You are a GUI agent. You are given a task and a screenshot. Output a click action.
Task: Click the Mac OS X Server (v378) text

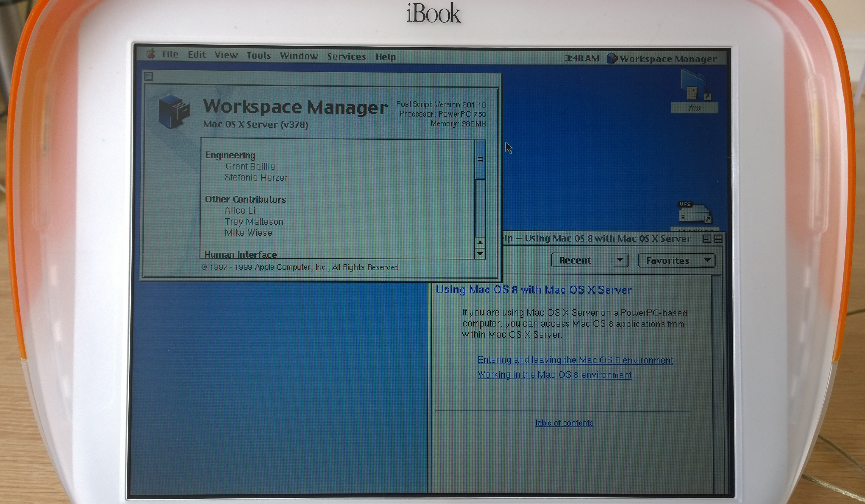256,124
